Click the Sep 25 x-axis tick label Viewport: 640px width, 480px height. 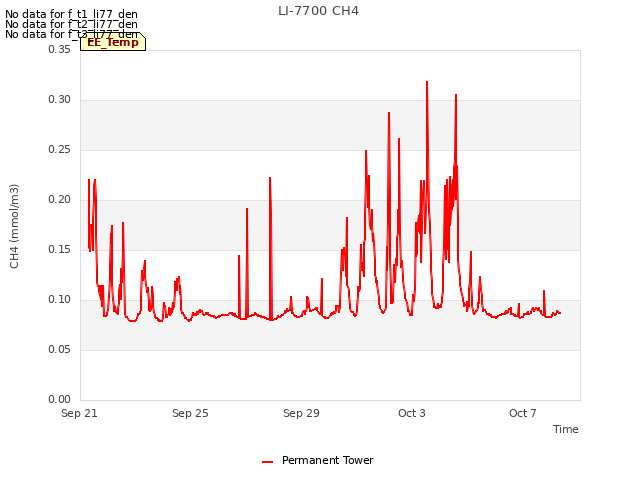point(190,413)
